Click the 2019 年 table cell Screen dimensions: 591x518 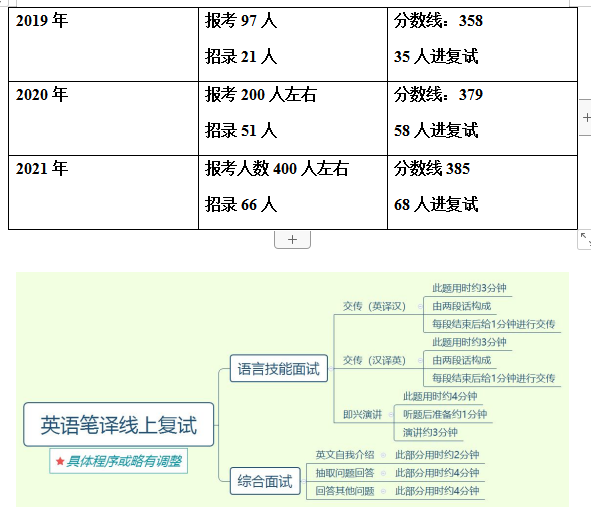pos(103,44)
